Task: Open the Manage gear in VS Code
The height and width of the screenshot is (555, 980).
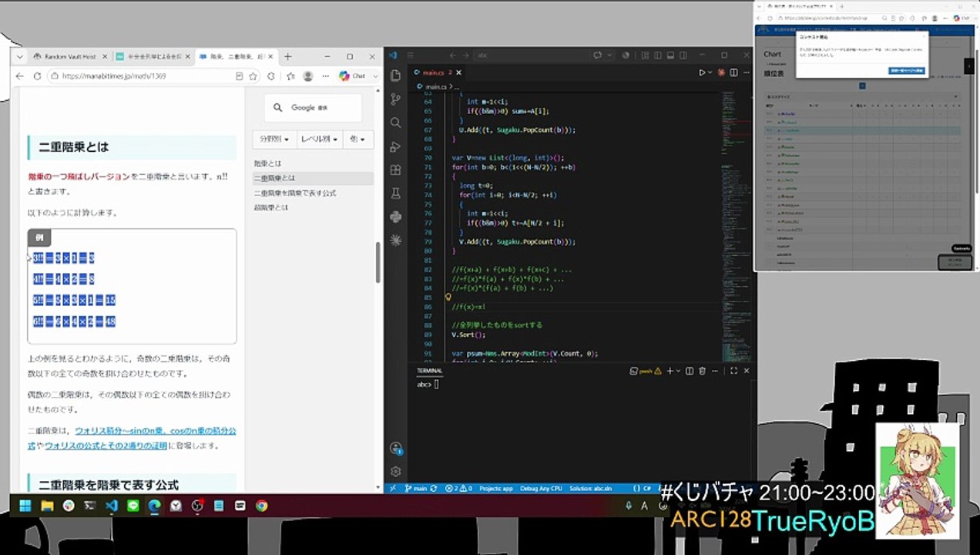Action: click(x=396, y=471)
